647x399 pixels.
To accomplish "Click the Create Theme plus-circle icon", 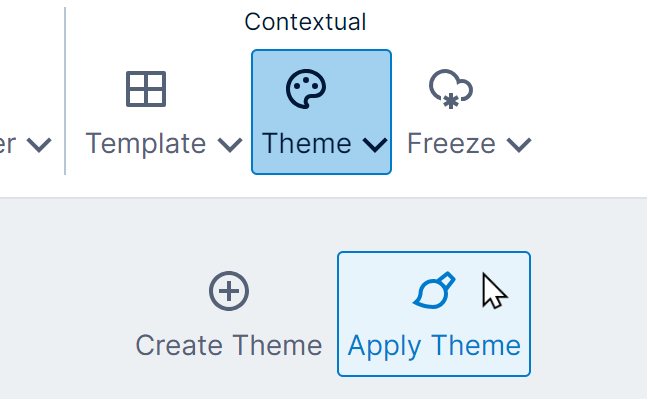I will pyautogui.click(x=229, y=291).
